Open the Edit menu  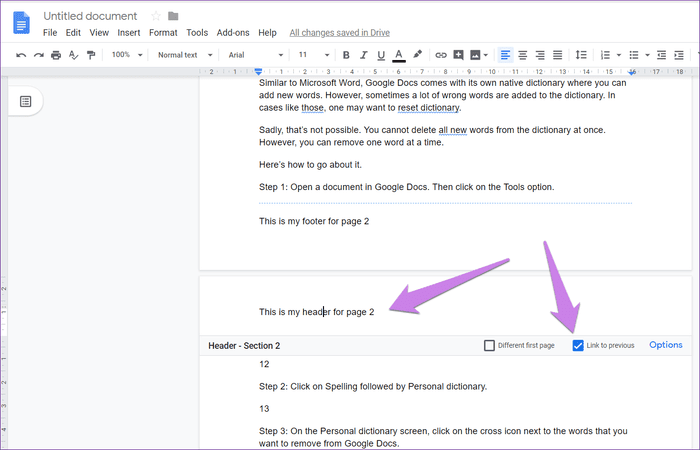[x=73, y=33]
